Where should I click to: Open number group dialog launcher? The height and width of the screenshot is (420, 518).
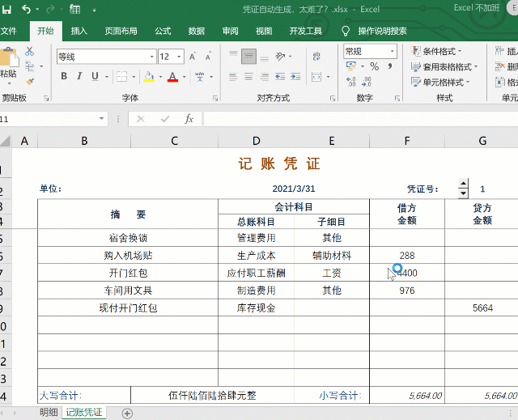397,98
